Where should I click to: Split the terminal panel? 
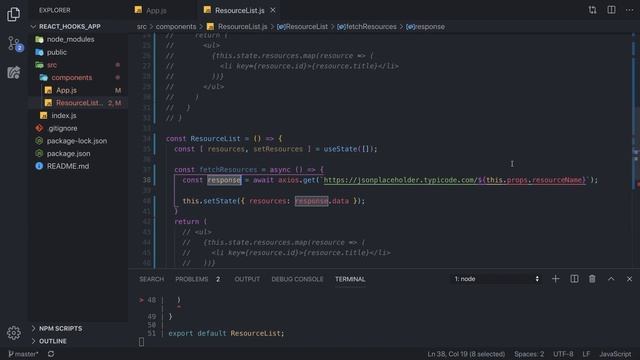point(574,279)
